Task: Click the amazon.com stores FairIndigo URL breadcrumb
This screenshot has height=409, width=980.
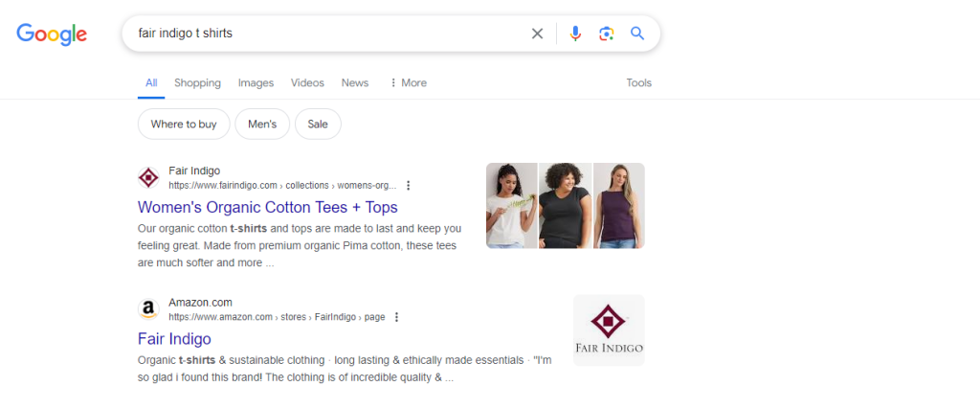Action: [x=277, y=317]
